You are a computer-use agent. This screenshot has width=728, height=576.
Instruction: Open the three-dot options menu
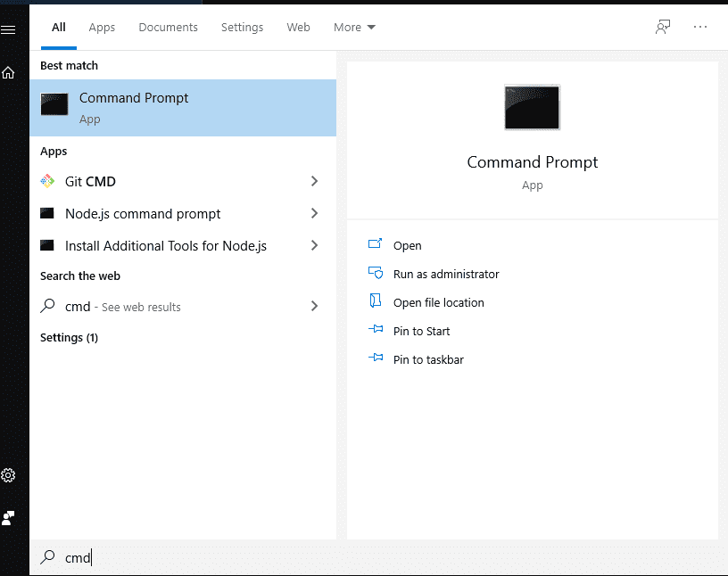(x=700, y=27)
